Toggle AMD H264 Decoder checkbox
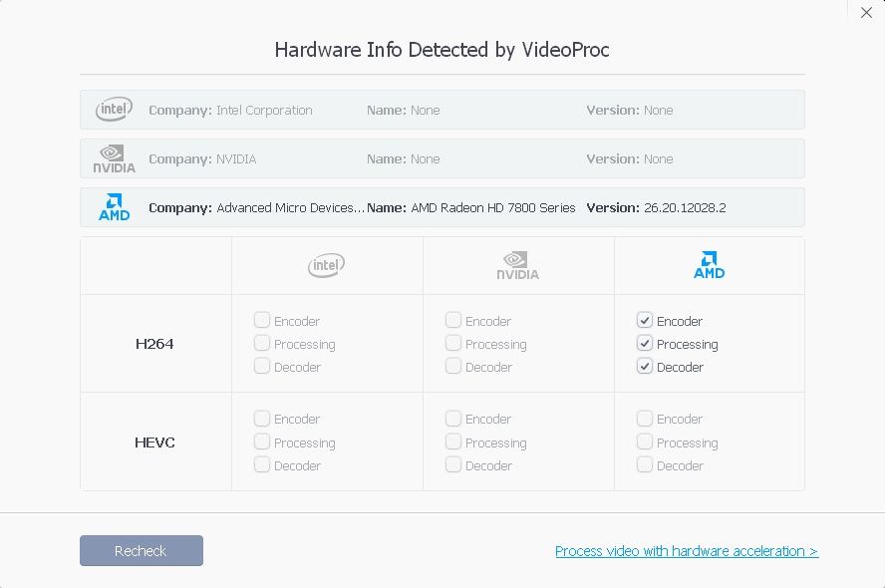885x588 pixels. (x=645, y=366)
